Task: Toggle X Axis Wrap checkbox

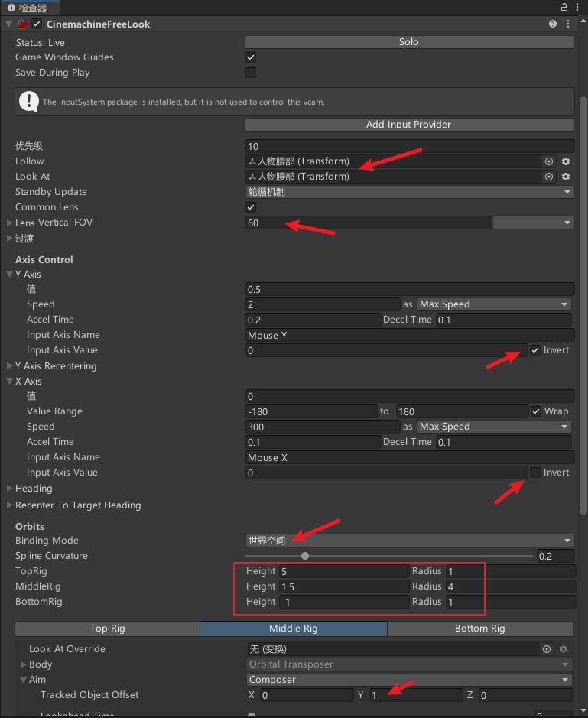Action: pos(535,411)
